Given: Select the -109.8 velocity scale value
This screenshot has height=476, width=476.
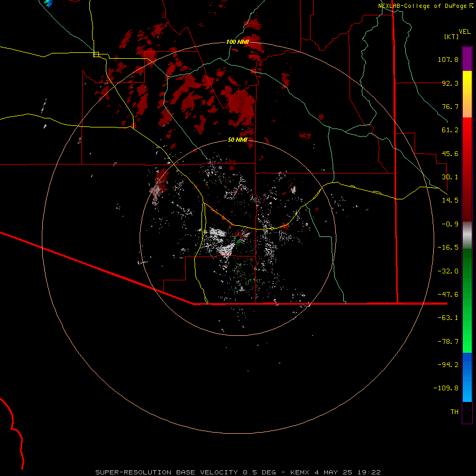Looking at the screenshot, I should [x=446, y=388].
